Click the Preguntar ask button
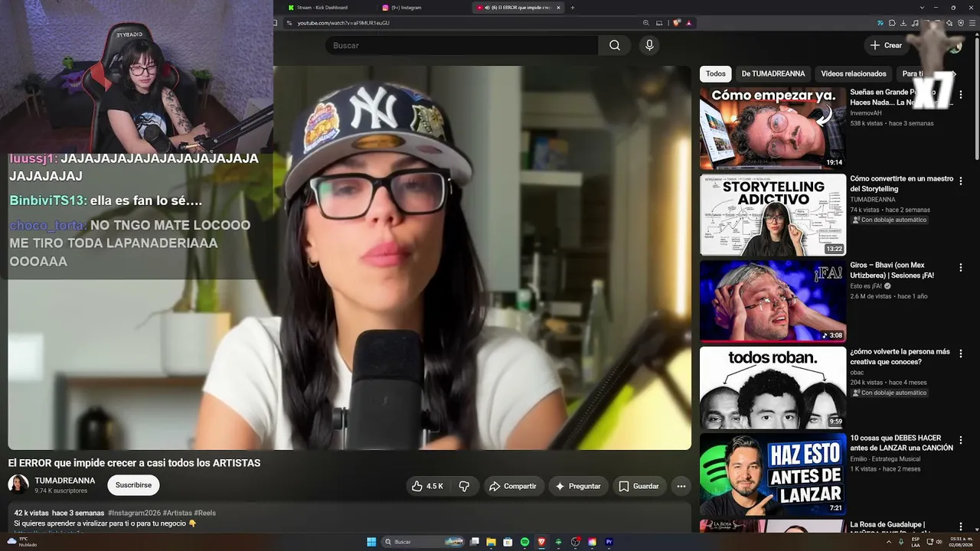The height and width of the screenshot is (551, 980). [x=578, y=486]
